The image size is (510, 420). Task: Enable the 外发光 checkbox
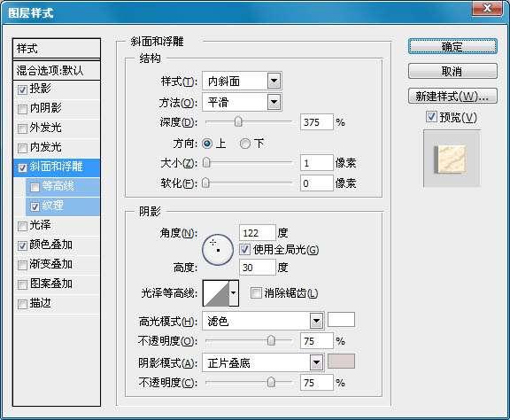coord(22,128)
